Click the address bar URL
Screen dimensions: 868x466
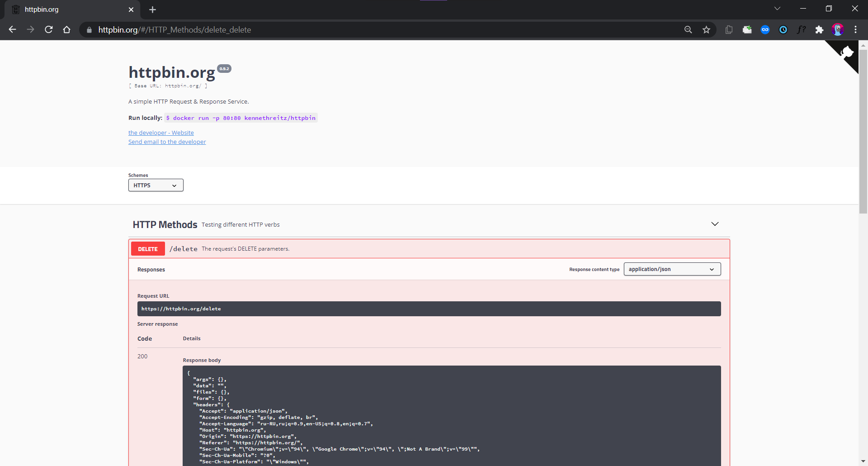[175, 30]
